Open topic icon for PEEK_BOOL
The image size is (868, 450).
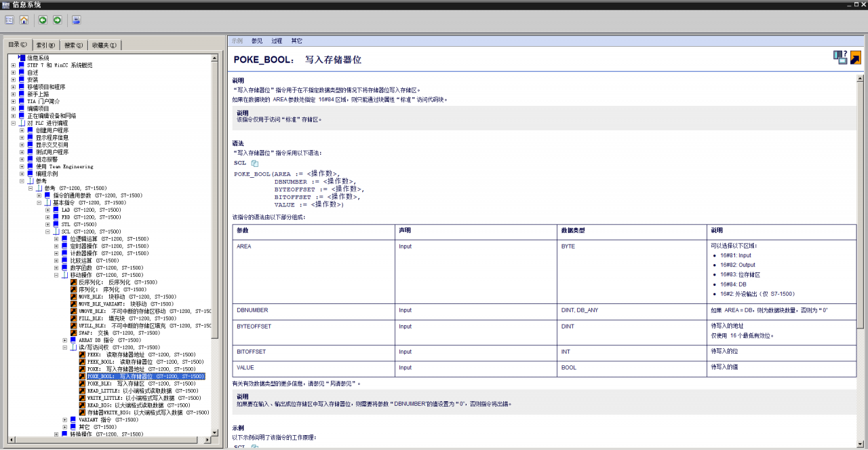pos(82,362)
